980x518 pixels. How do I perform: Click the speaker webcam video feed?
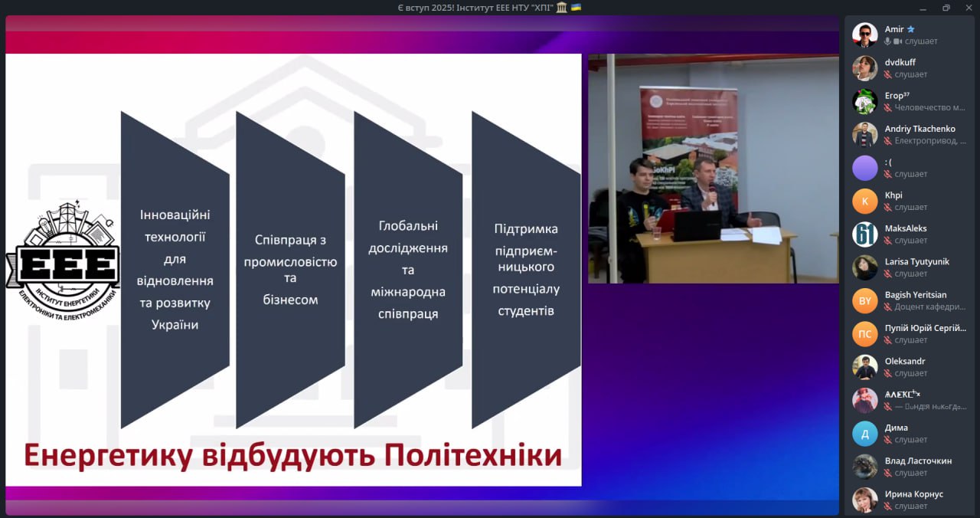point(713,169)
